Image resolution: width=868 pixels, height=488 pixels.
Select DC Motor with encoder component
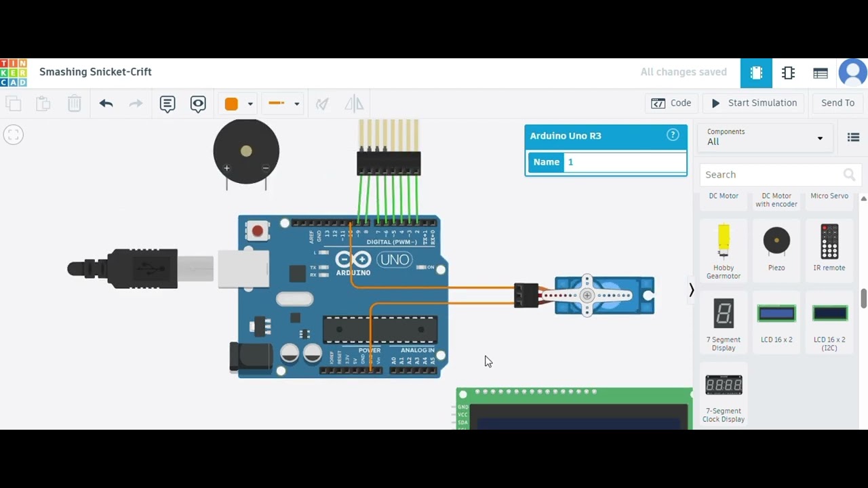[776, 200]
